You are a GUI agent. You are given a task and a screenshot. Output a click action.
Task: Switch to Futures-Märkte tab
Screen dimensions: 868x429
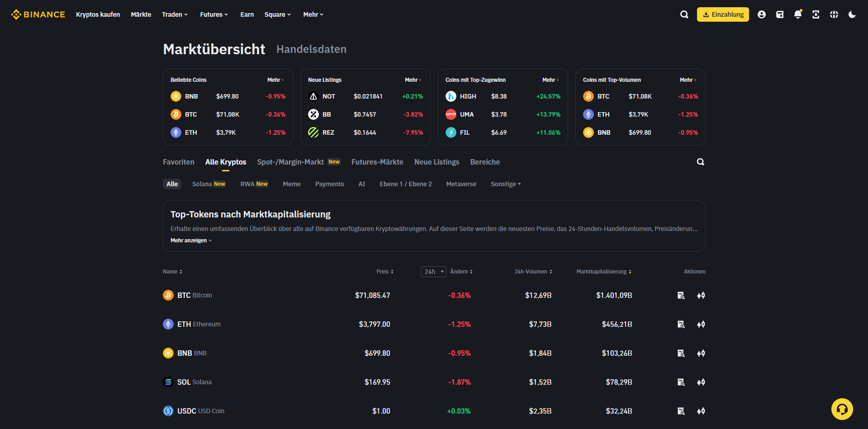coord(377,162)
